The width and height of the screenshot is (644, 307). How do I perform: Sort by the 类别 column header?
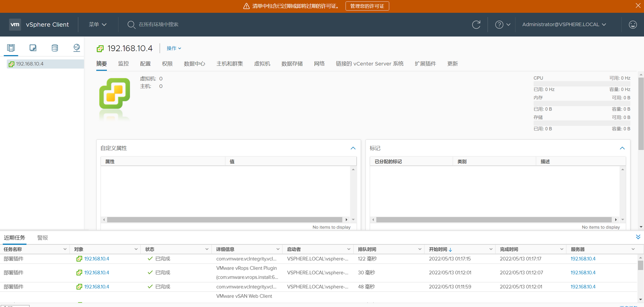pyautogui.click(x=494, y=161)
